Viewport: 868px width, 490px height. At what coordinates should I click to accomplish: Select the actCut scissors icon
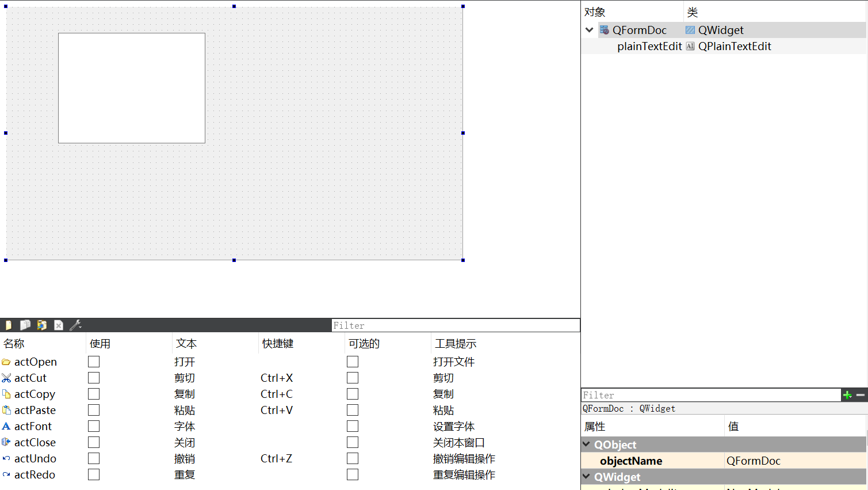pos(6,378)
